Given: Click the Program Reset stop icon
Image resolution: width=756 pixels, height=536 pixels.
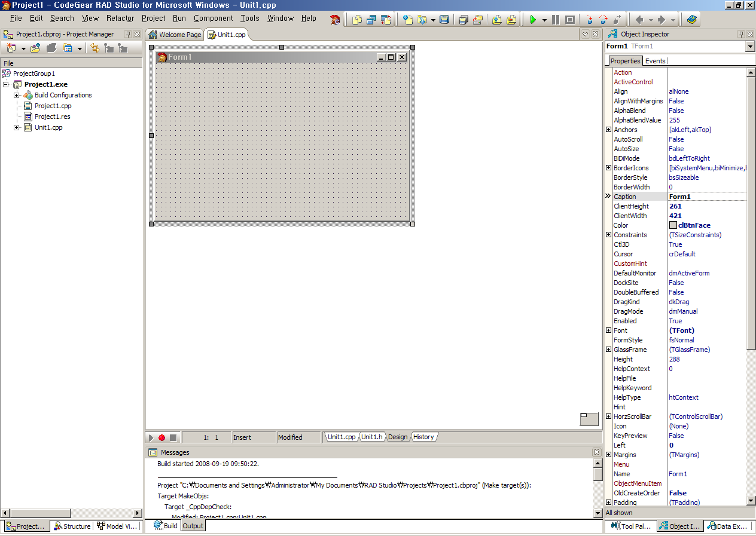Looking at the screenshot, I should coord(569,20).
